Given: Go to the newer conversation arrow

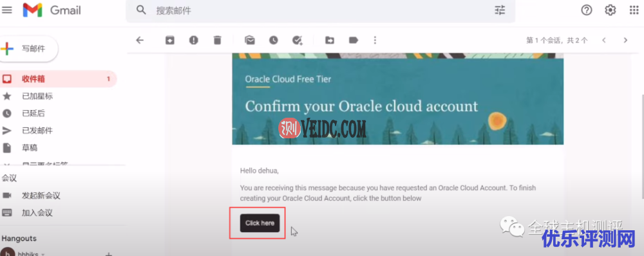Looking at the screenshot, I should pos(604,41).
